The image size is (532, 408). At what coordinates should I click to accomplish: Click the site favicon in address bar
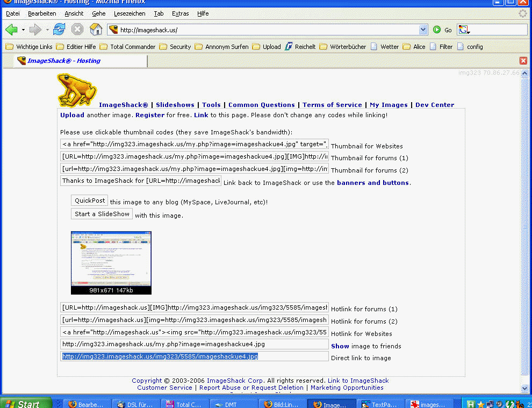[114, 30]
